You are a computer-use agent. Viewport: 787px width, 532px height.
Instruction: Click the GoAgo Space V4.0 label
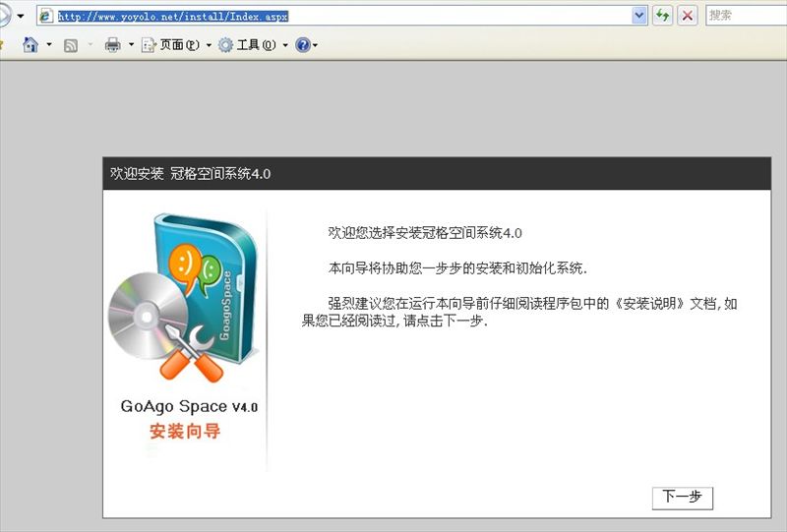[x=189, y=406]
